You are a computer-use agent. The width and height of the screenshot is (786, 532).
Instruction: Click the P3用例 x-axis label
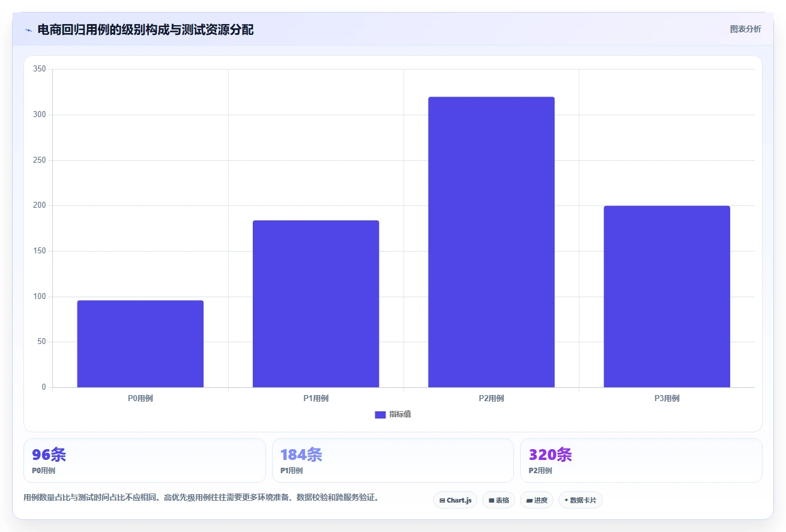(x=667, y=399)
